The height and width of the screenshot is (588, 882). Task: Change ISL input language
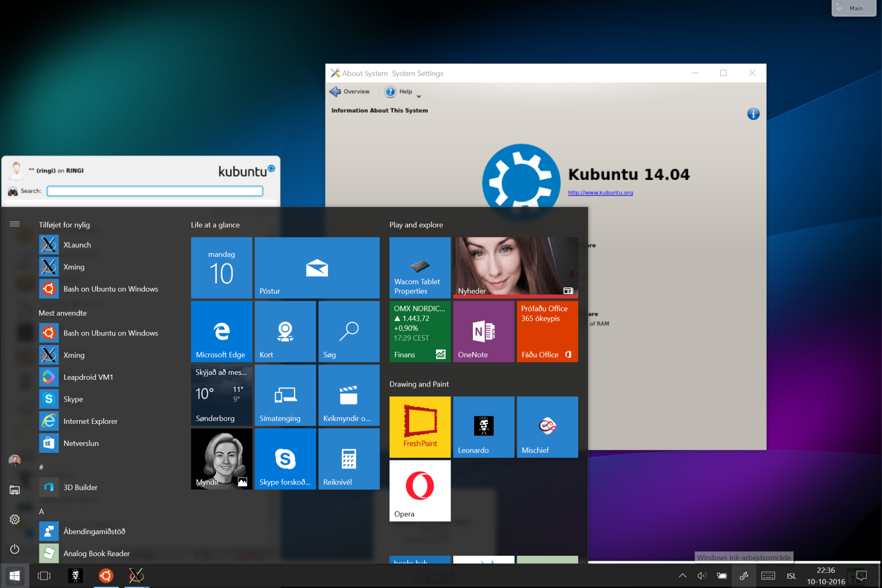click(x=792, y=576)
